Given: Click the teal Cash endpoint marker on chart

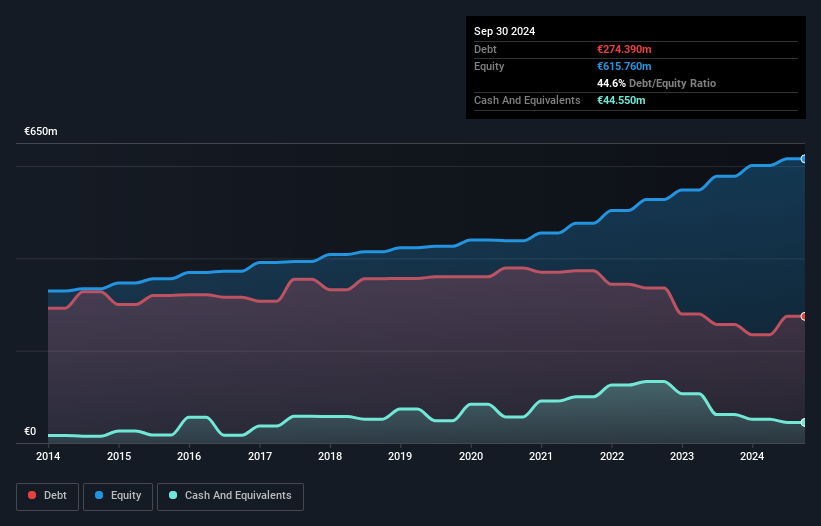Looking at the screenshot, I should pyautogui.click(x=803, y=423).
